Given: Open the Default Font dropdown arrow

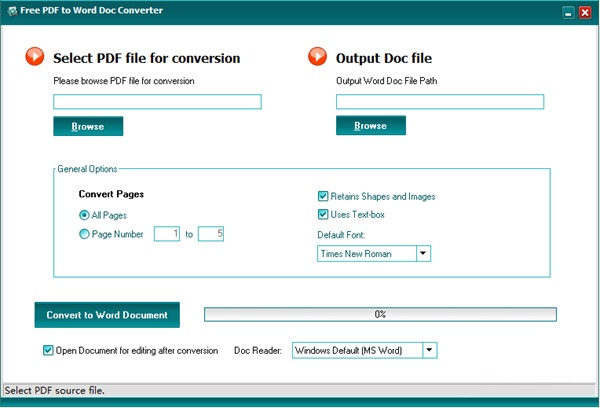Looking at the screenshot, I should coord(423,253).
